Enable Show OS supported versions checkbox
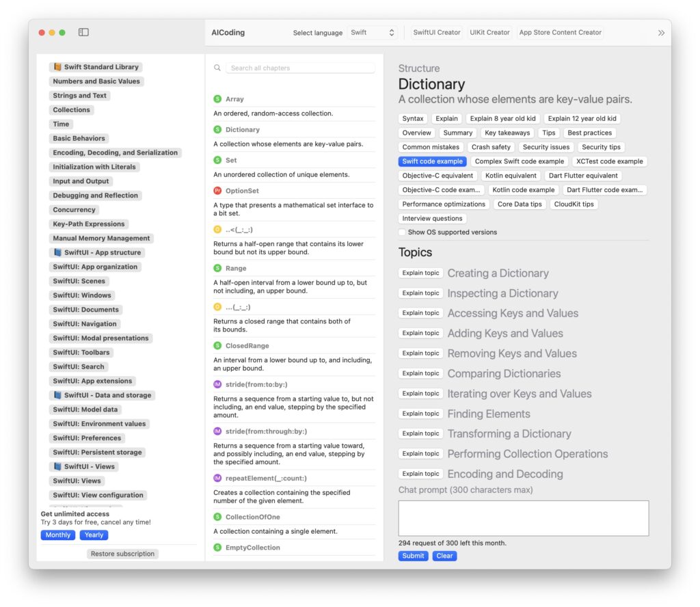Viewport: 700px width, 607px height. pyautogui.click(x=402, y=232)
